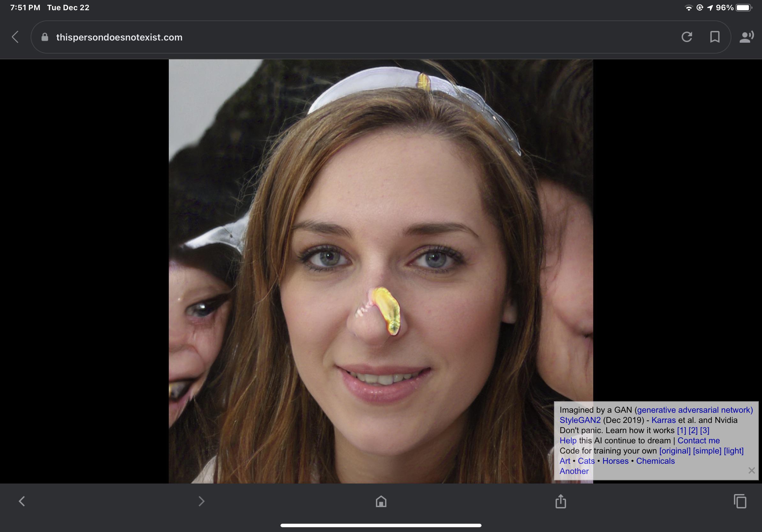Open the Contact me link
Screen dimensions: 762x532
[x=698, y=440]
